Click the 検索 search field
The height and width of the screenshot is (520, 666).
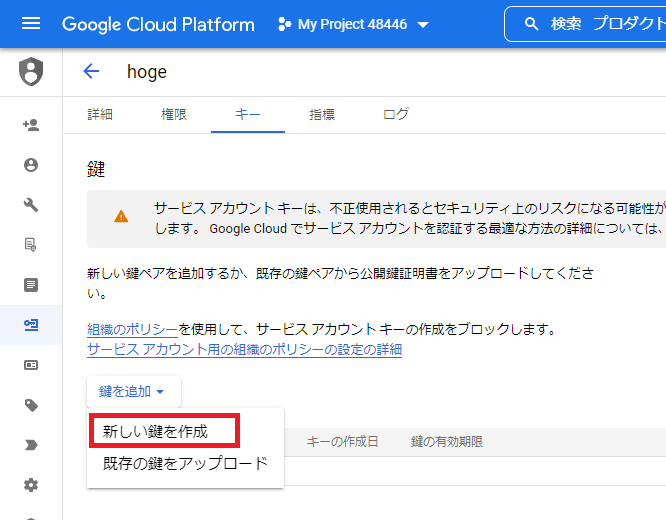(x=586, y=24)
